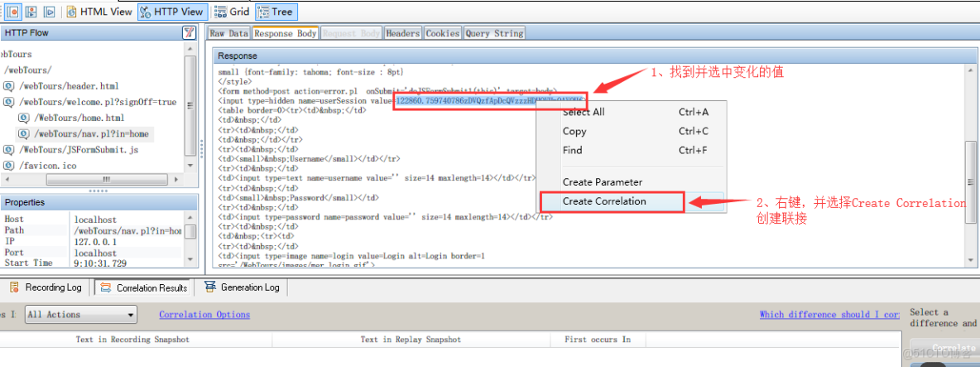
Task: Click the Recording Log tab icon
Action: click(x=14, y=287)
